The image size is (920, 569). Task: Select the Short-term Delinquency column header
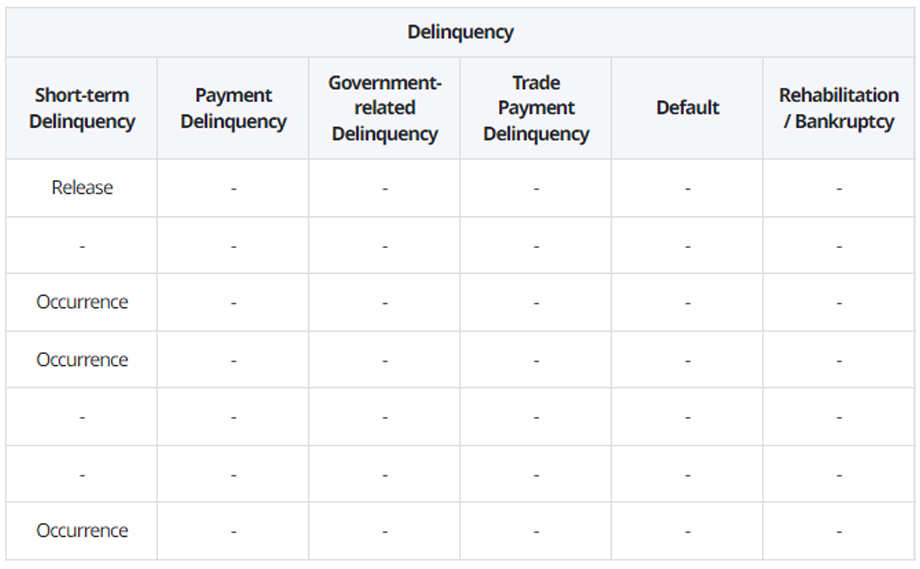[x=82, y=108]
